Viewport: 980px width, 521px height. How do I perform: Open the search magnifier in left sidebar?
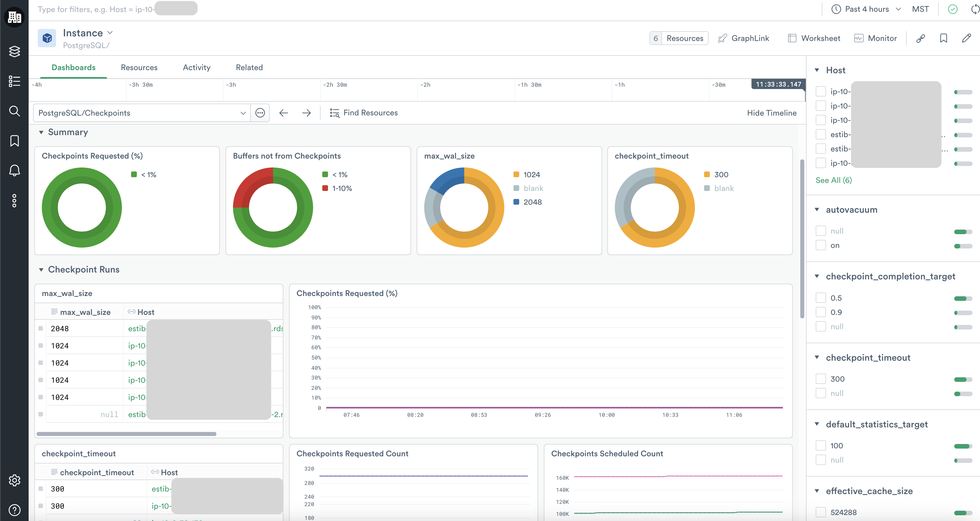click(15, 111)
